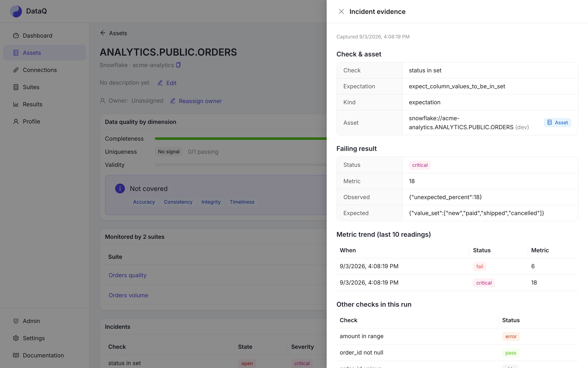Click the Documentation book icon
Viewport: 588px width, 368px height.
tap(16, 355)
